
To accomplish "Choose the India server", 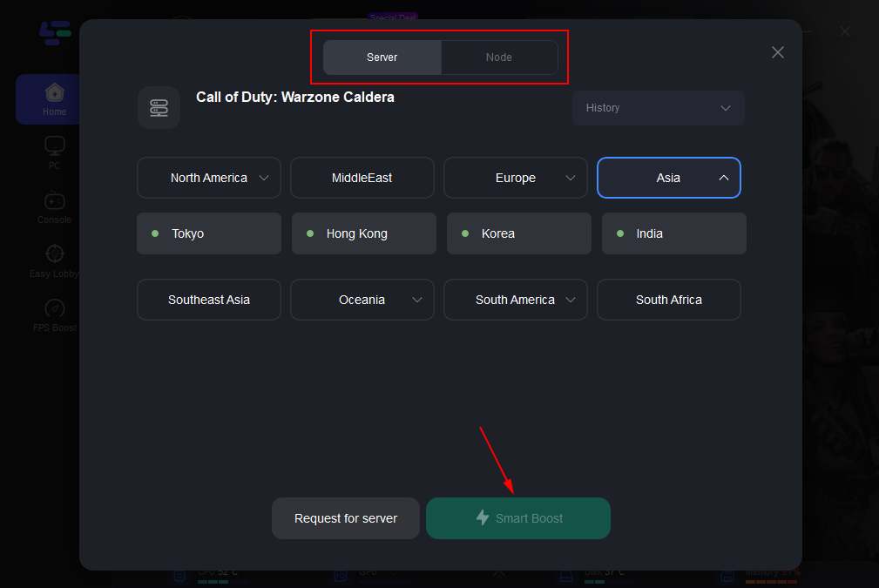I will tap(673, 233).
